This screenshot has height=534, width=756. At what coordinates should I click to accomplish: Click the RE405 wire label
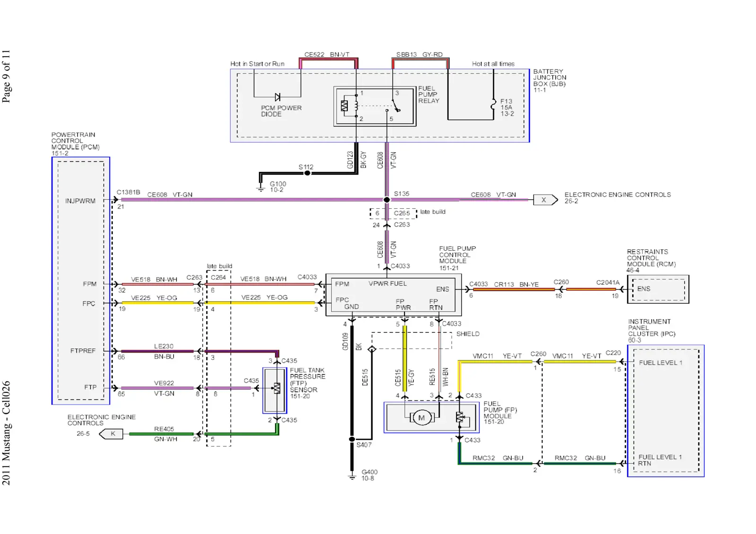tap(164, 429)
